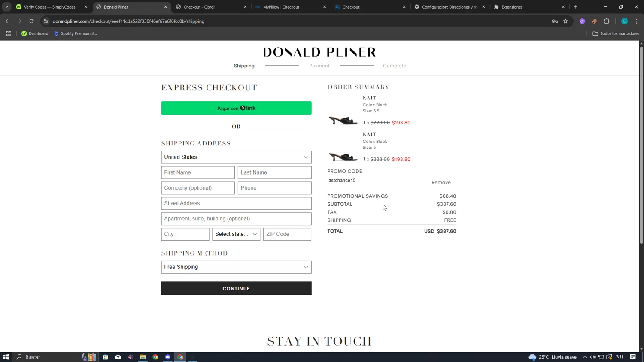Open a new browser tab
644x362 pixels.
click(575, 7)
